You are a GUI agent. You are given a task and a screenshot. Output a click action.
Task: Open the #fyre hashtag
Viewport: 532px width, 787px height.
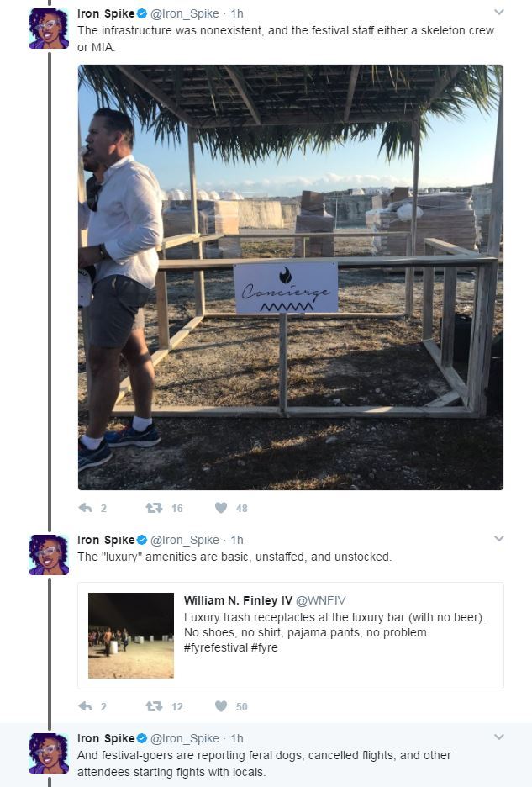[x=265, y=647]
